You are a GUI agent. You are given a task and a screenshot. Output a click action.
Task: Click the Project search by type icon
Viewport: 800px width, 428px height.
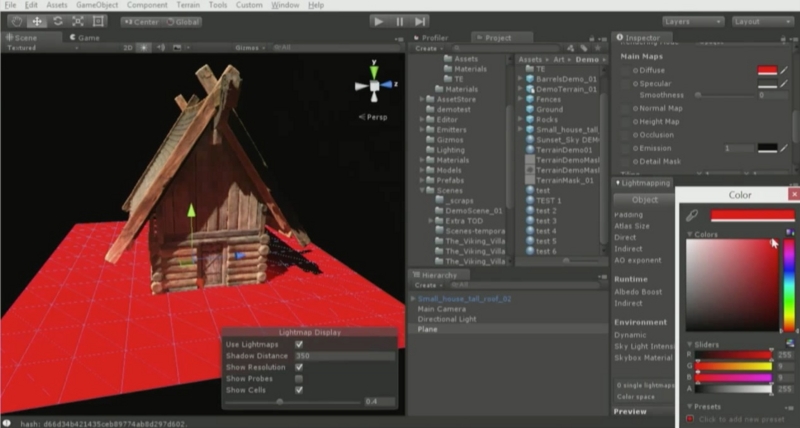coord(570,48)
